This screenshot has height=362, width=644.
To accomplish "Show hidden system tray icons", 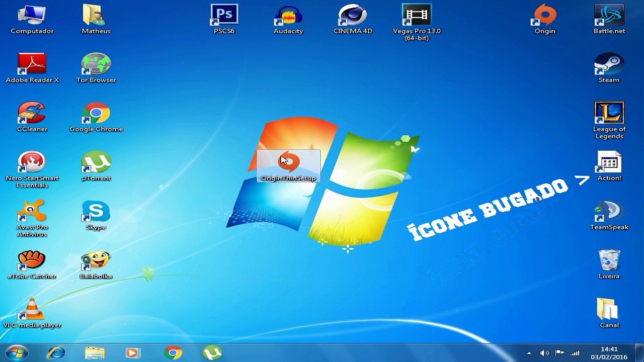I will coord(529,353).
